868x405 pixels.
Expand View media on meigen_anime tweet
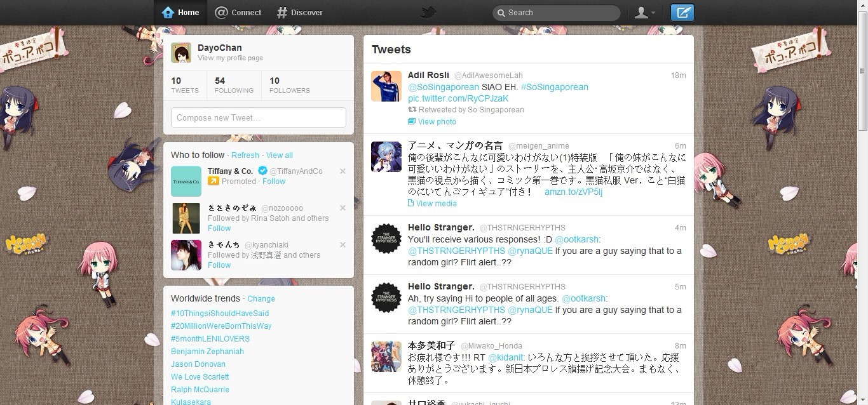pyautogui.click(x=437, y=203)
